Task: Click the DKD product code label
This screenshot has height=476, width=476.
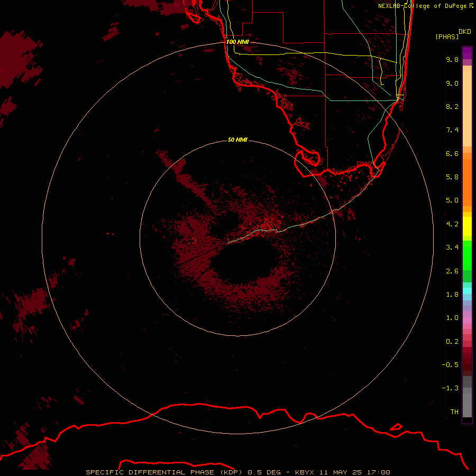Action: 465,32
